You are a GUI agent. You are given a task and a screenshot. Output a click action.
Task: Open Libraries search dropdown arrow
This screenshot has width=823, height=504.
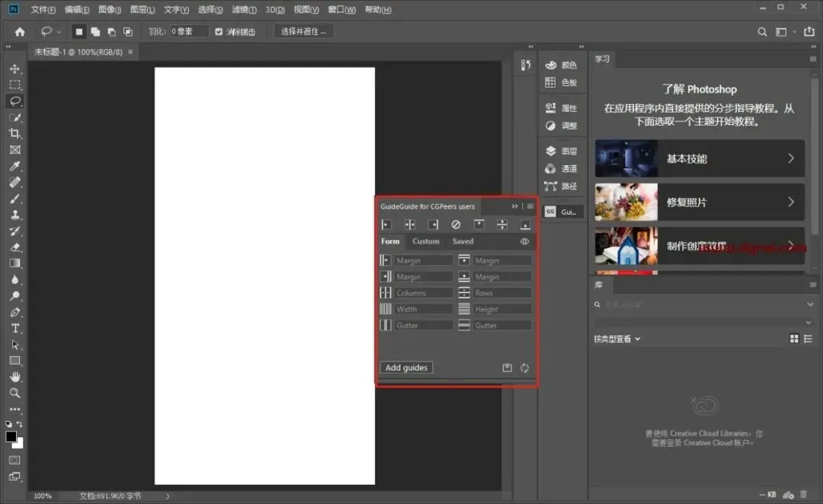click(x=810, y=305)
